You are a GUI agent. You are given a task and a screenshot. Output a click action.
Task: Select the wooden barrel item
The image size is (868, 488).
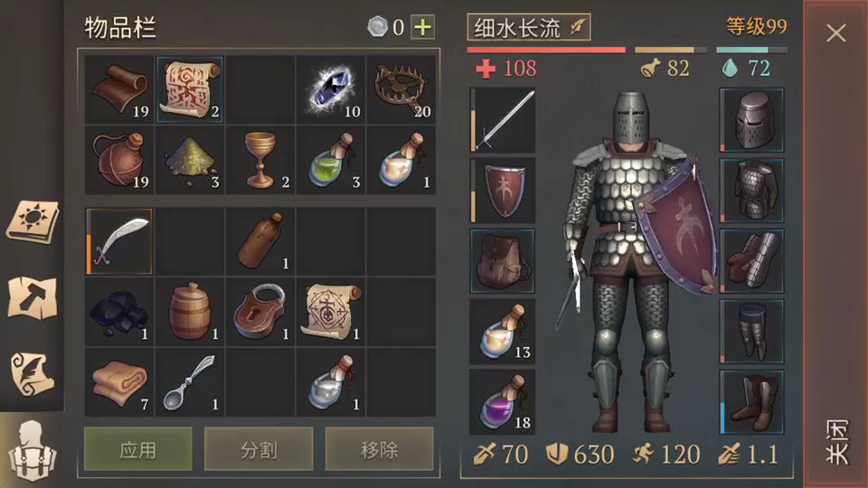tap(190, 312)
